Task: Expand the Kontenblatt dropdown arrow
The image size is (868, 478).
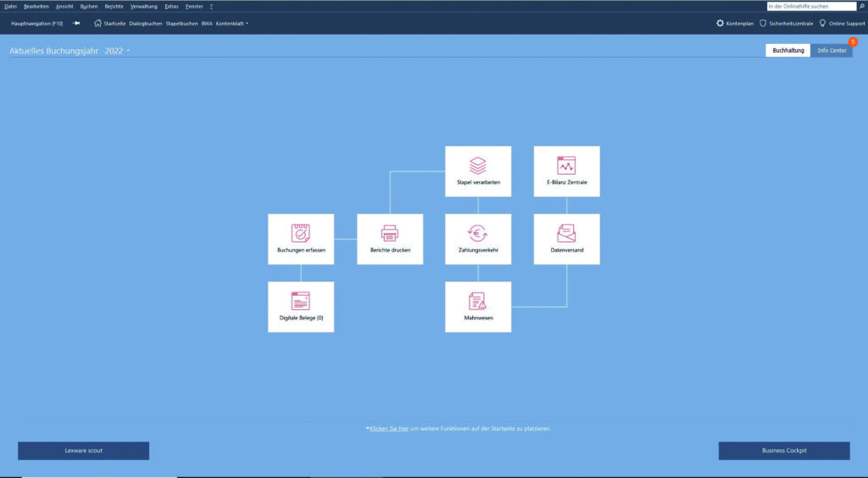Action: (247, 24)
